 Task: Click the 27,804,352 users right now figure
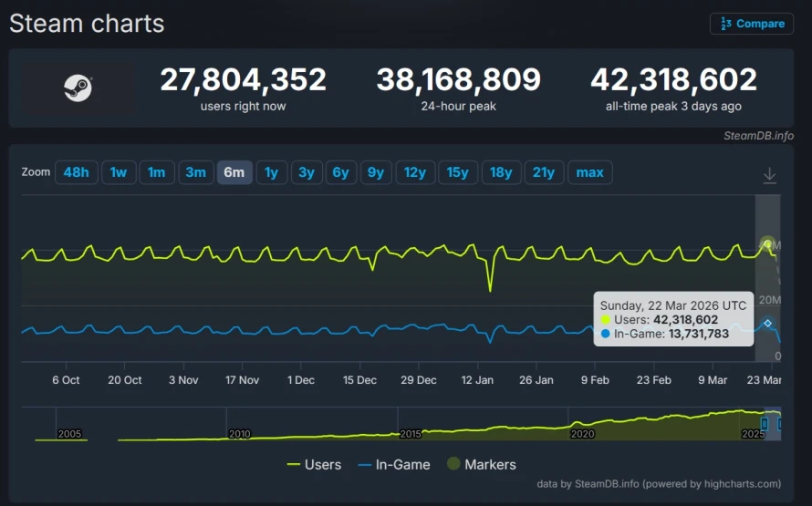pyautogui.click(x=244, y=79)
